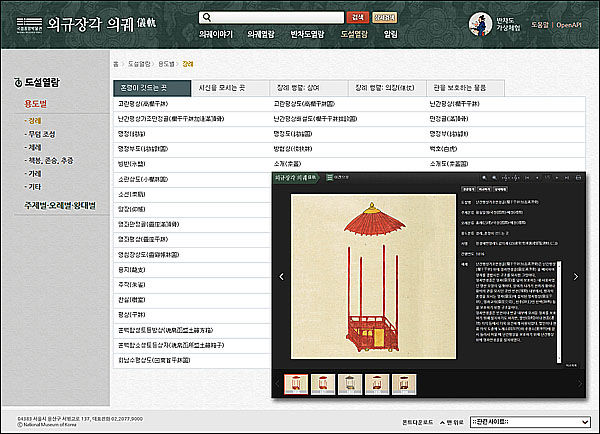The image size is (600, 434).
Task: Select 장례 in the sidebar list
Action: pyautogui.click(x=33, y=121)
